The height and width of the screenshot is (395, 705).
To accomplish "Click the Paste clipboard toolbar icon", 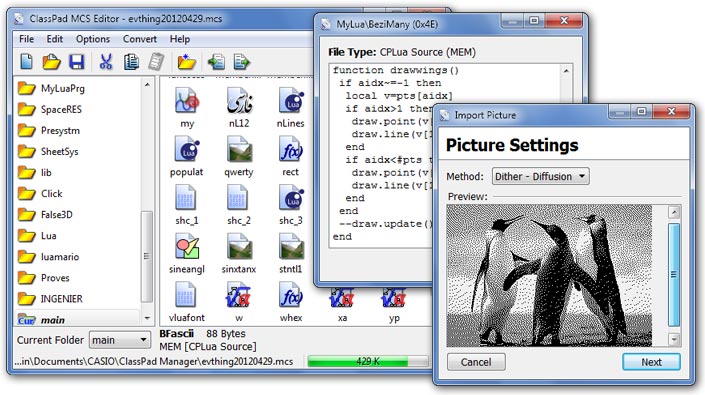I will point(156,62).
